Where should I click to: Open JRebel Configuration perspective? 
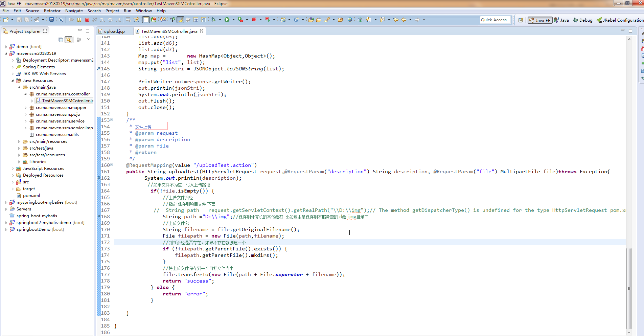click(x=620, y=20)
